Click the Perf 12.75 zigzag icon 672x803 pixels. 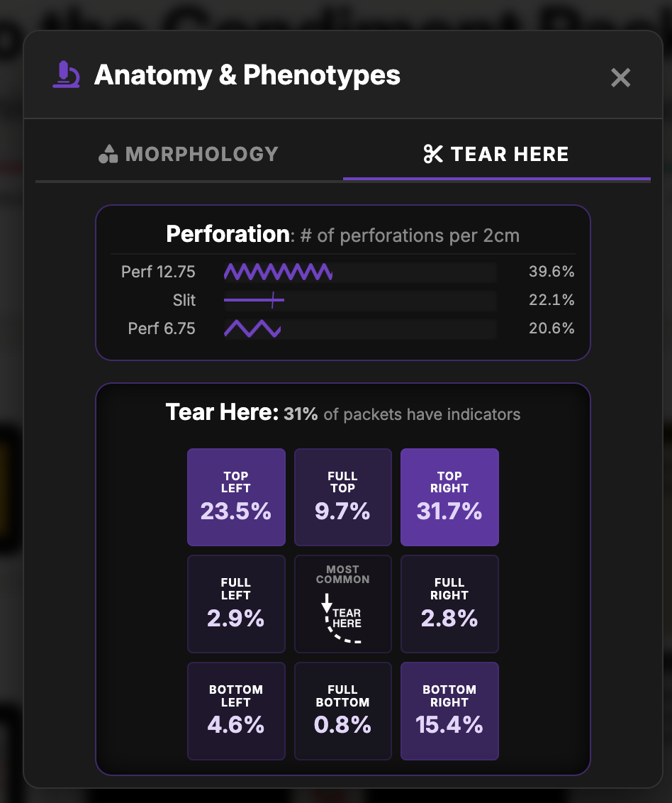pyautogui.click(x=279, y=272)
